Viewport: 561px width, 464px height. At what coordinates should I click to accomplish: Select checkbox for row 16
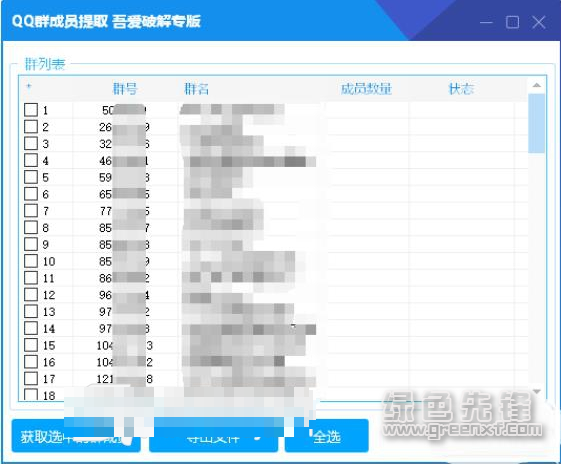click(x=31, y=362)
